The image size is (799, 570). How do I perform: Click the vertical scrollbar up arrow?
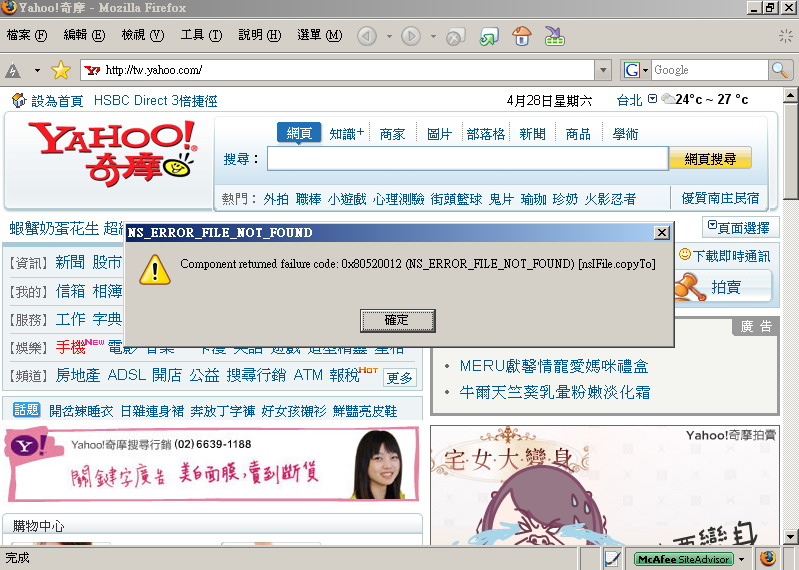pos(790,95)
